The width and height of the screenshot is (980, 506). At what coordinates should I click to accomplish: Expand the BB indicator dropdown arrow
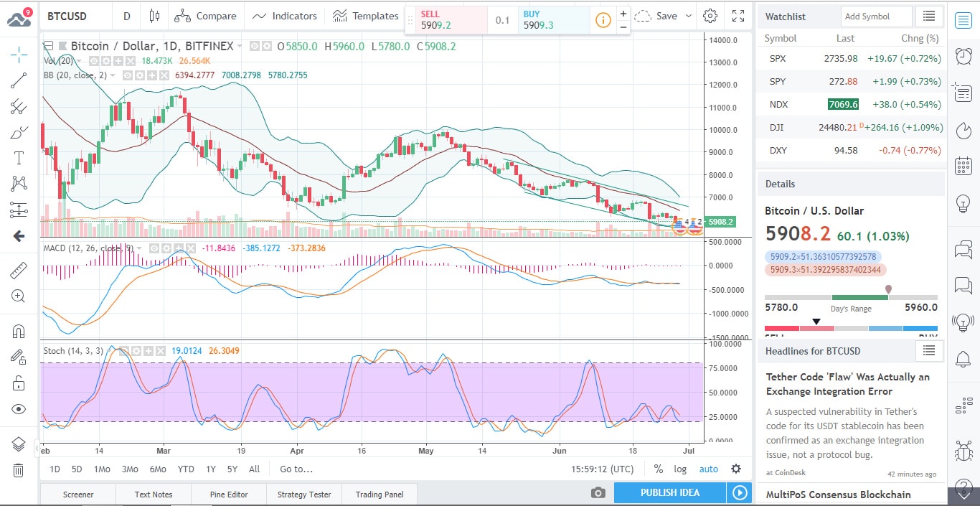click(x=113, y=75)
